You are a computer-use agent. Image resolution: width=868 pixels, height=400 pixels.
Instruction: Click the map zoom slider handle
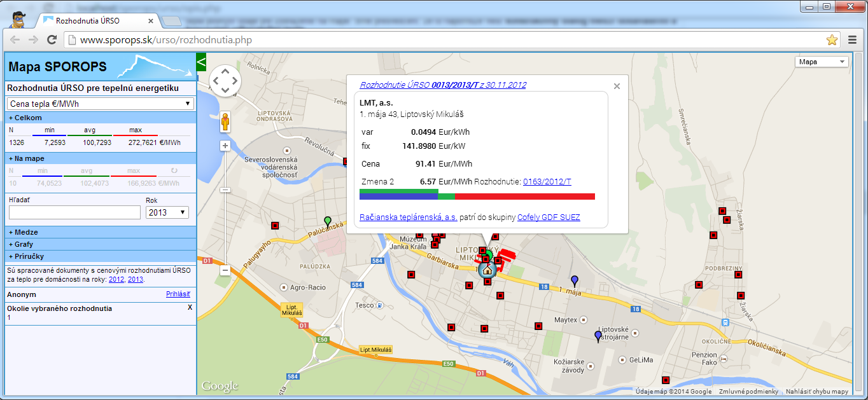pyautogui.click(x=225, y=190)
